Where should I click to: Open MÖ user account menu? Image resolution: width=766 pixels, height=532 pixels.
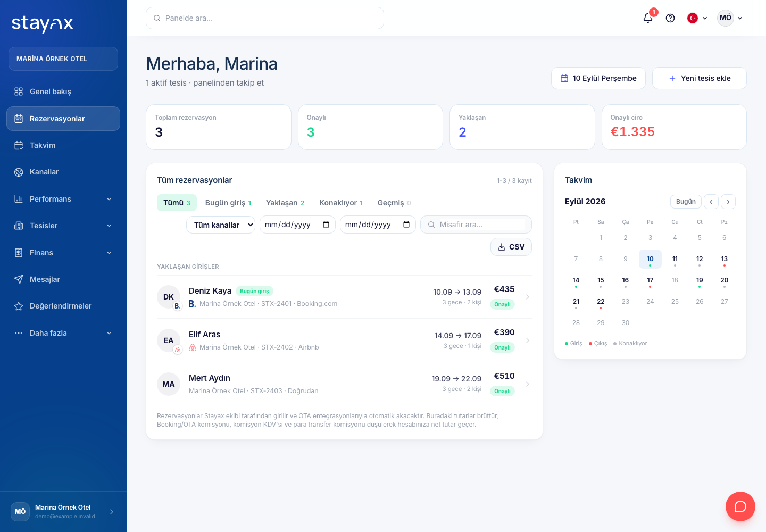(x=730, y=18)
